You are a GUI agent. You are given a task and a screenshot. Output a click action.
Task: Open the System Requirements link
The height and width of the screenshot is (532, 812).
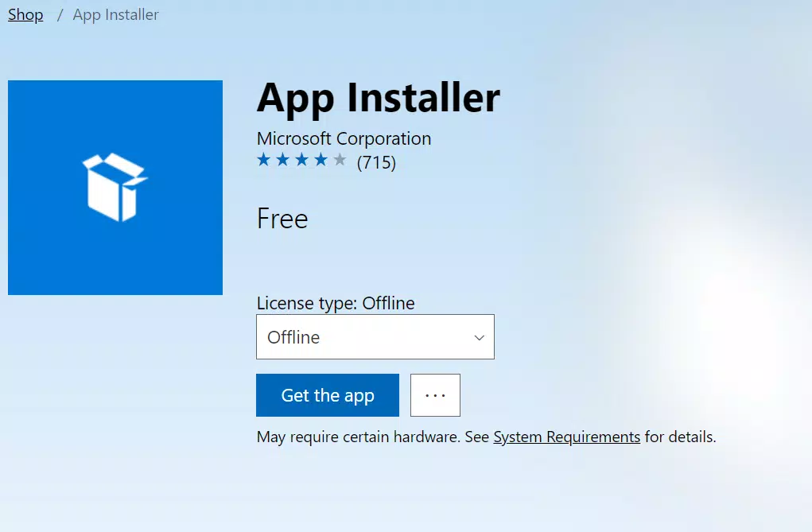[x=566, y=437]
